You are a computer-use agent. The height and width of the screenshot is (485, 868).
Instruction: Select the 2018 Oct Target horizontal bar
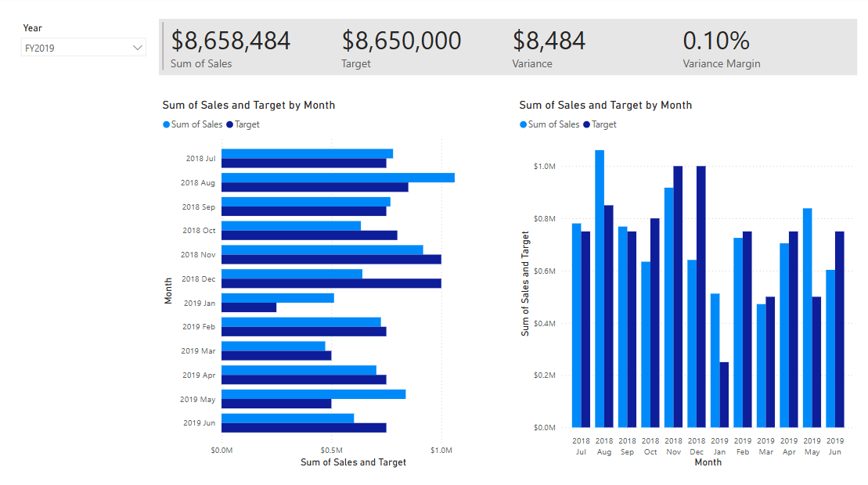point(309,235)
